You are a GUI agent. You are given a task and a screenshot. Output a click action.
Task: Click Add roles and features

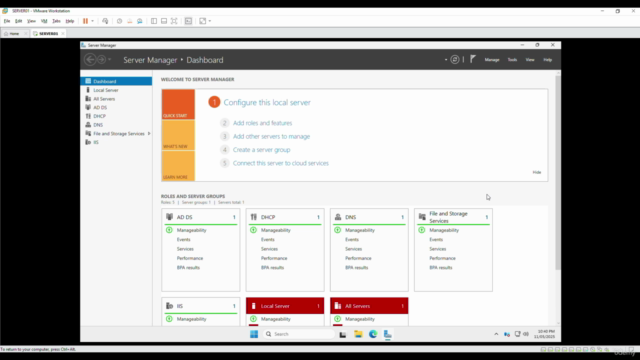tap(262, 123)
